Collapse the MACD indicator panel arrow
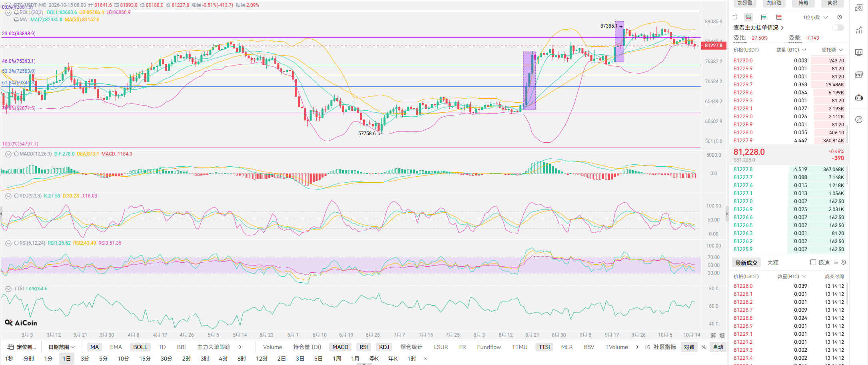The height and width of the screenshot is (365, 868). pyautogui.click(x=8, y=154)
